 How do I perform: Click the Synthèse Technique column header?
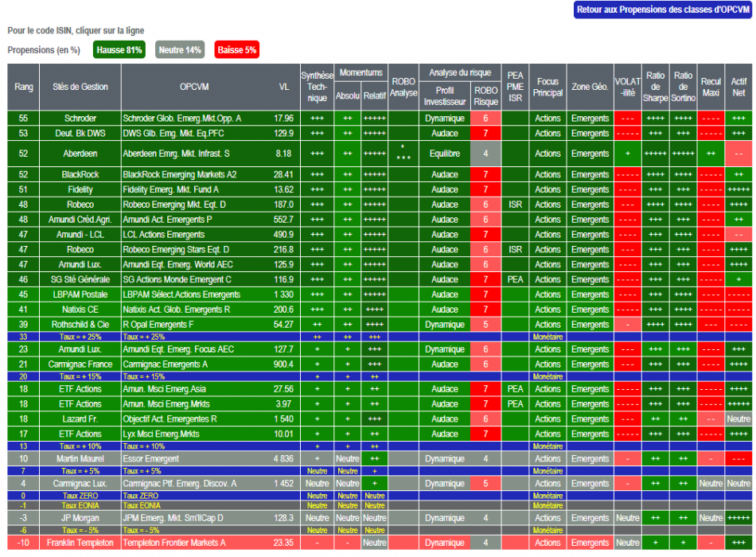(x=318, y=88)
